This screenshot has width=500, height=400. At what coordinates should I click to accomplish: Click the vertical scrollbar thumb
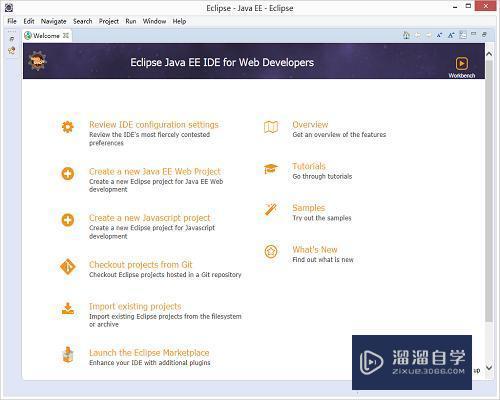(x=489, y=190)
